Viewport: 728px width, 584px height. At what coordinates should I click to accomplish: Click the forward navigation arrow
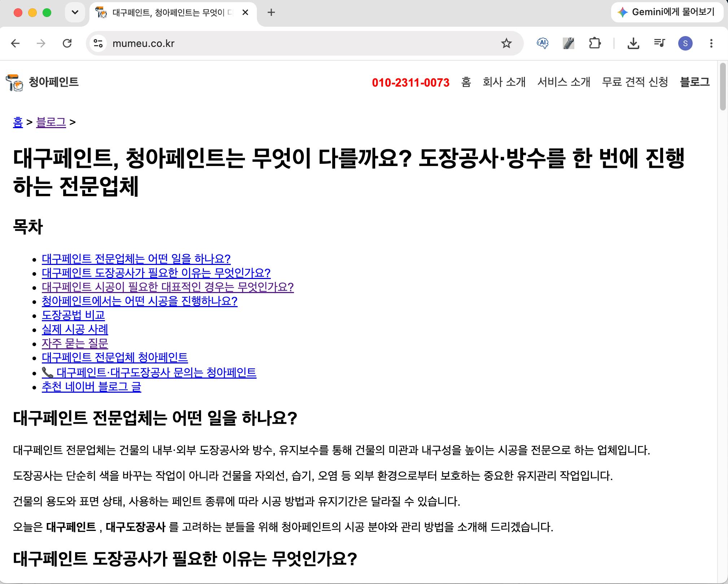point(41,44)
